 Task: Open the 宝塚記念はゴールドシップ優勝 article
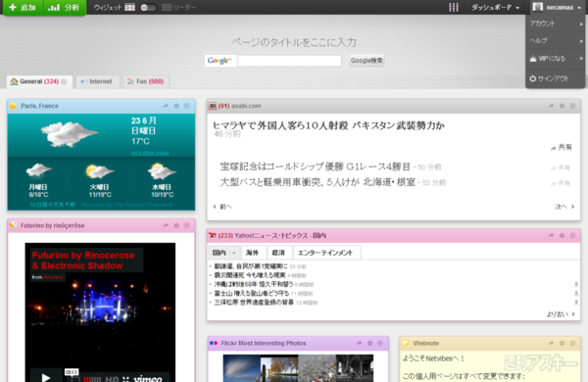coord(315,167)
